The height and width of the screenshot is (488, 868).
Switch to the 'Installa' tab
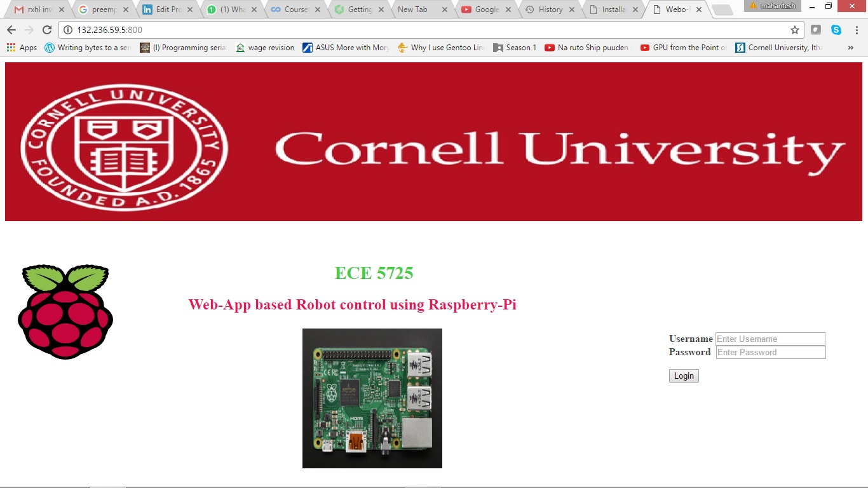[613, 10]
